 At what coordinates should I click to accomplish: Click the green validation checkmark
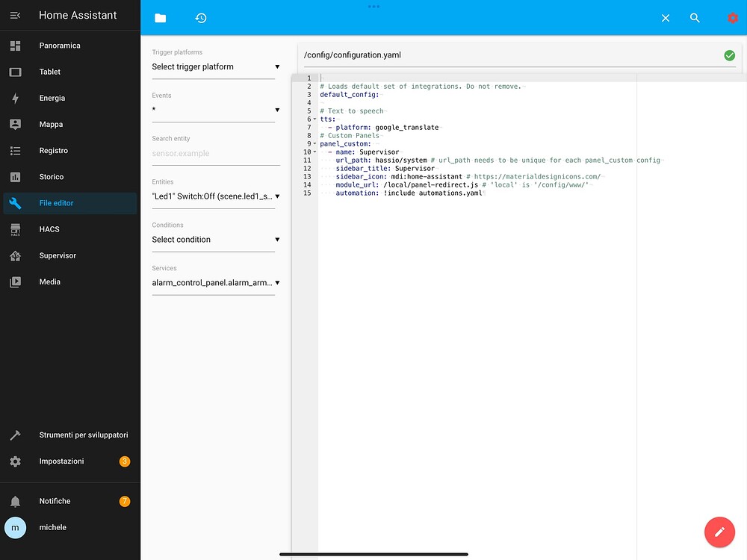click(730, 55)
